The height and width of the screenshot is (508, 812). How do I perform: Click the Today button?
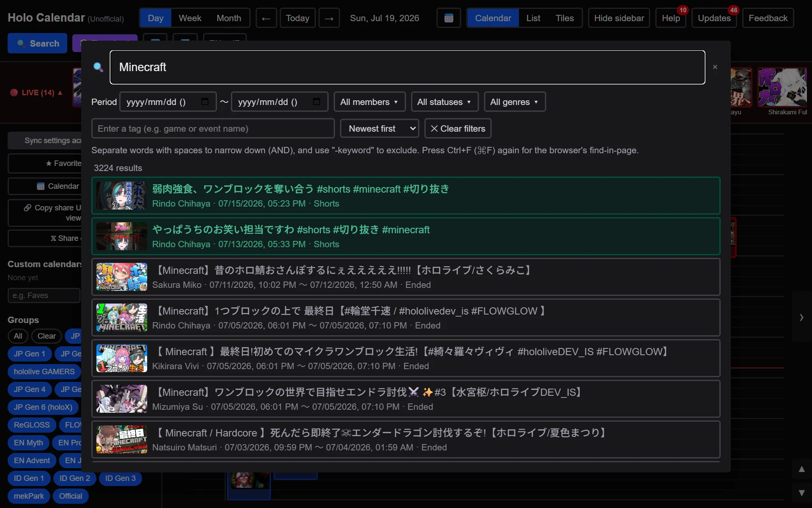pyautogui.click(x=298, y=18)
